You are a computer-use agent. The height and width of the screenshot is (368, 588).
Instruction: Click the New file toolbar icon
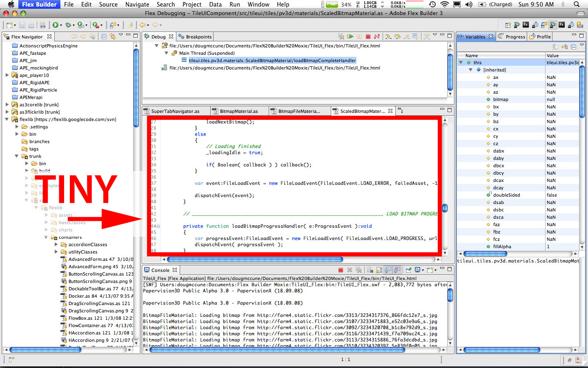click(x=9, y=25)
